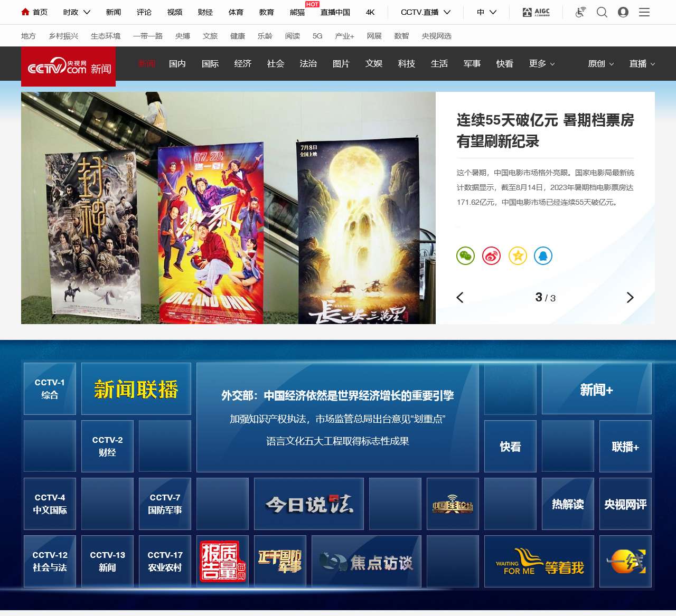The height and width of the screenshot is (616, 676).
Task: Select the CCTV-13 新闻 channel tile
Action: 107,561
